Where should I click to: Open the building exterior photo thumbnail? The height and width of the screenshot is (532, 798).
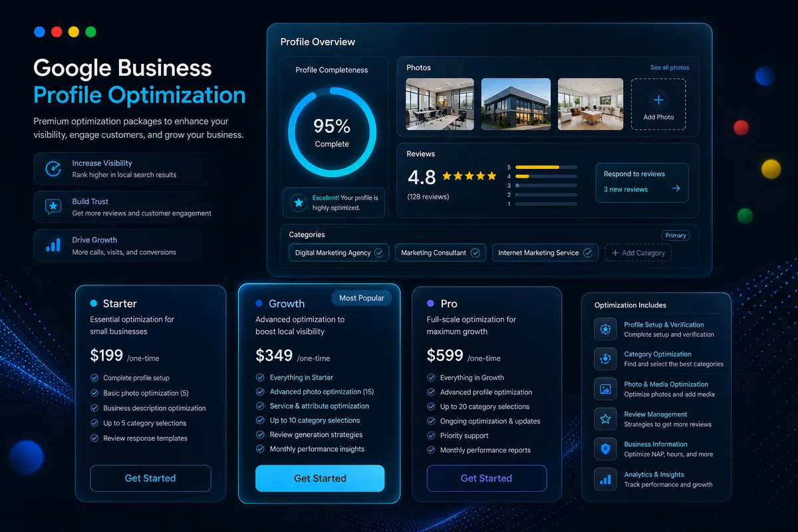tap(516, 104)
